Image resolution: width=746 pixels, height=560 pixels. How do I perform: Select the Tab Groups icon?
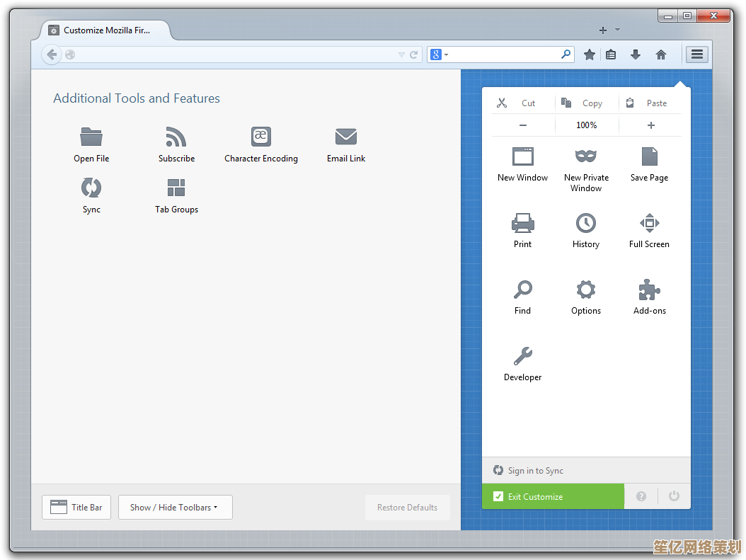click(x=176, y=188)
